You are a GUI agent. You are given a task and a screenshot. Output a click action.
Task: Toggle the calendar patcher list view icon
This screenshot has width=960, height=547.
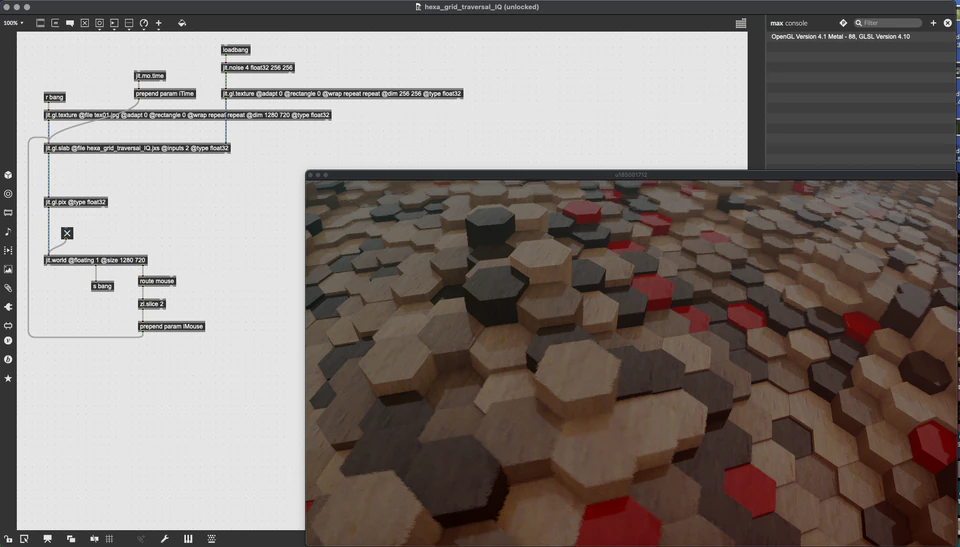[x=741, y=23]
